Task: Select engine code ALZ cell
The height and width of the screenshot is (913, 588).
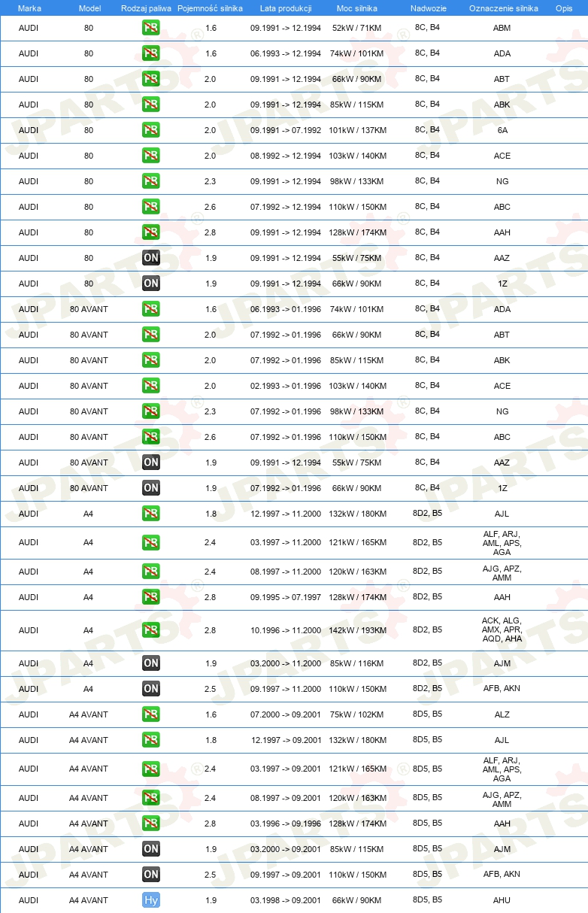Action: point(502,714)
